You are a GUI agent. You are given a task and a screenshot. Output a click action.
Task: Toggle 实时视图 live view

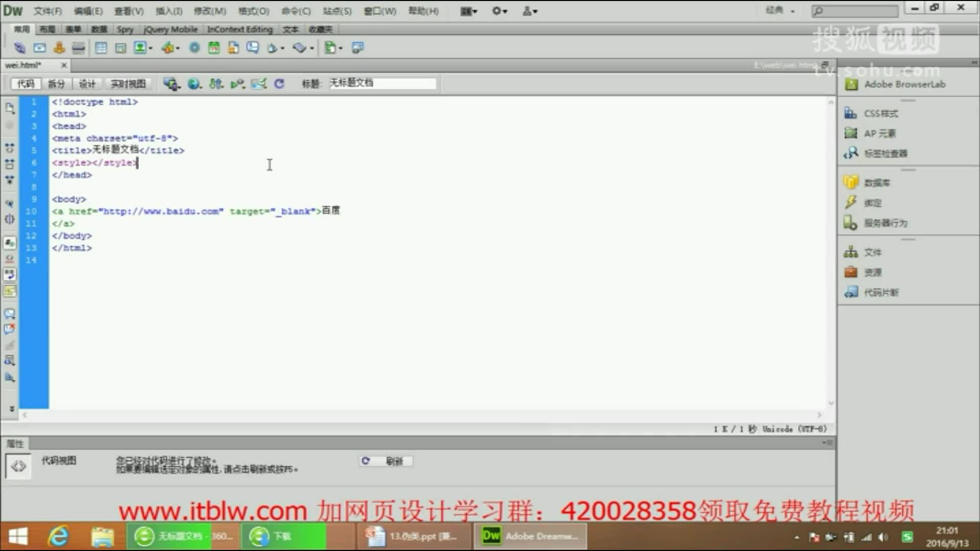[128, 84]
